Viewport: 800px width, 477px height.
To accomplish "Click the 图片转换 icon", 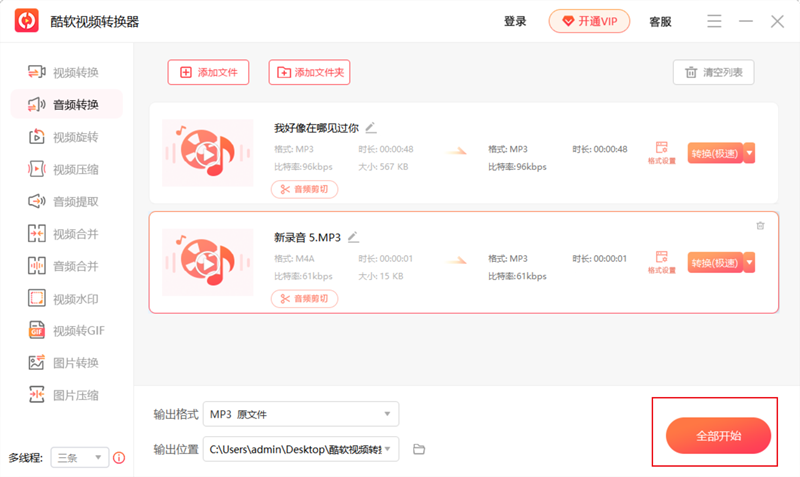I will (x=36, y=363).
